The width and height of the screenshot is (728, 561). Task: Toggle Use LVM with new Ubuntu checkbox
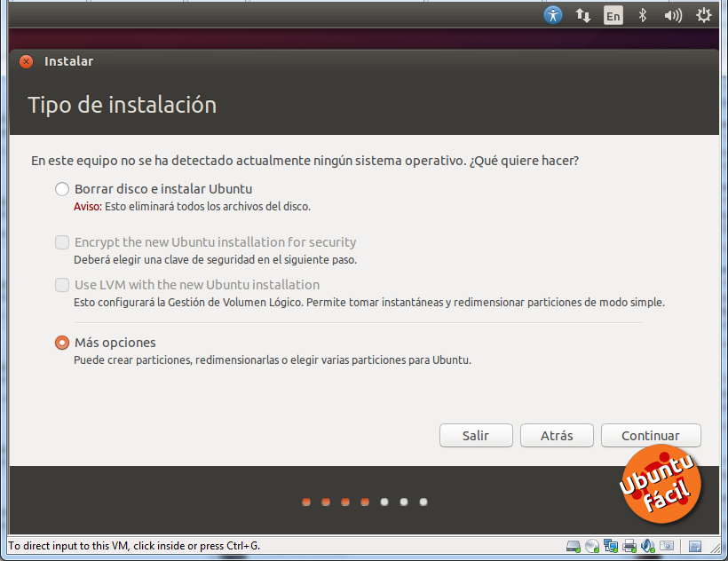click(62, 285)
